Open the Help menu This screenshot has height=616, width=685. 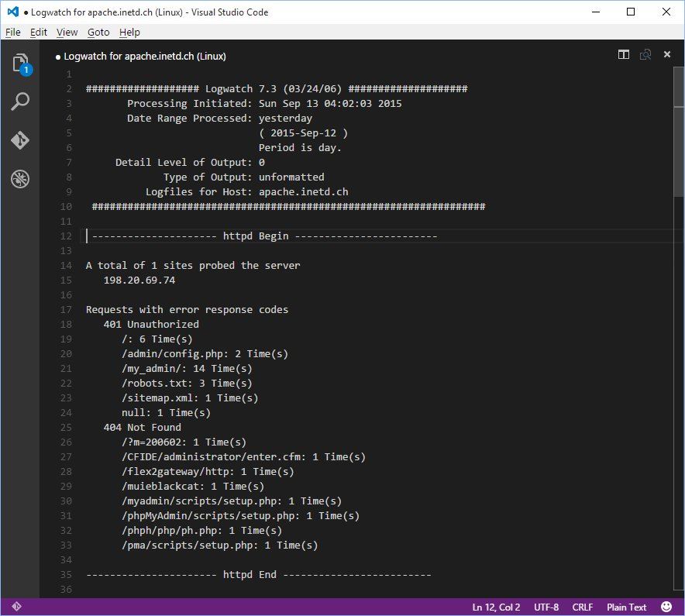(x=130, y=32)
